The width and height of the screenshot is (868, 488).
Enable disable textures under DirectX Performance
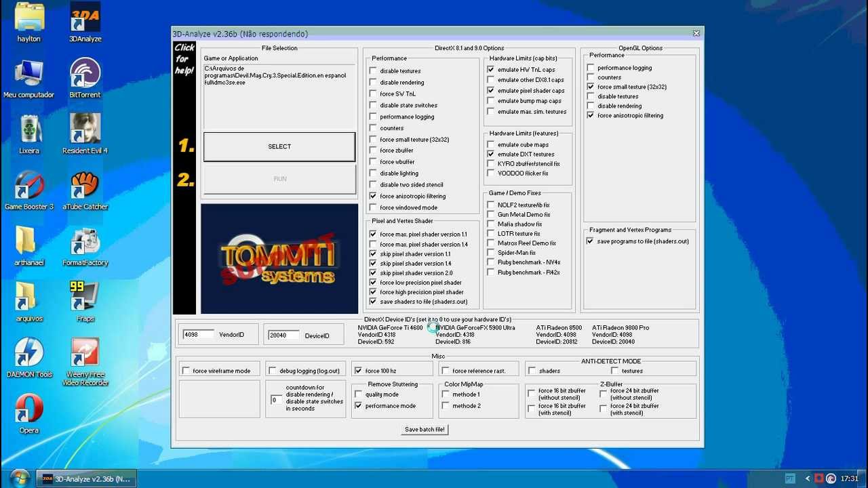373,71
